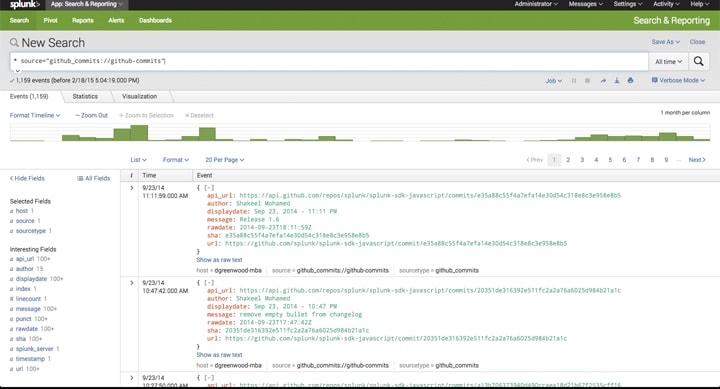
Task: Open the Format dropdown
Action: tap(175, 160)
